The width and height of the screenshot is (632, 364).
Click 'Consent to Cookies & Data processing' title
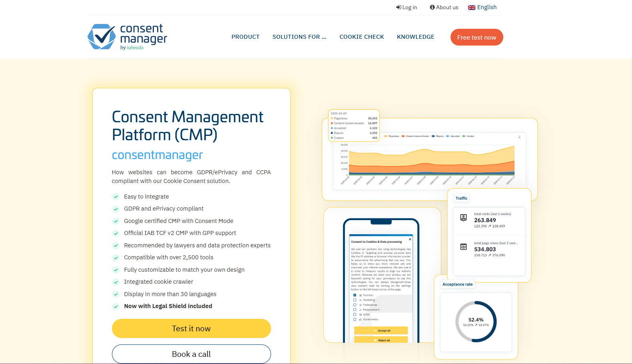(377, 242)
